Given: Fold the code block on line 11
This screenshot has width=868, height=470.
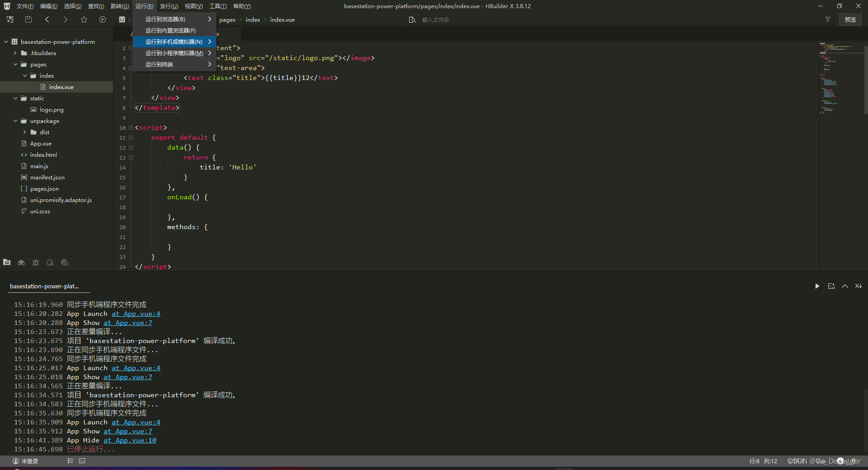Looking at the screenshot, I should tap(131, 137).
